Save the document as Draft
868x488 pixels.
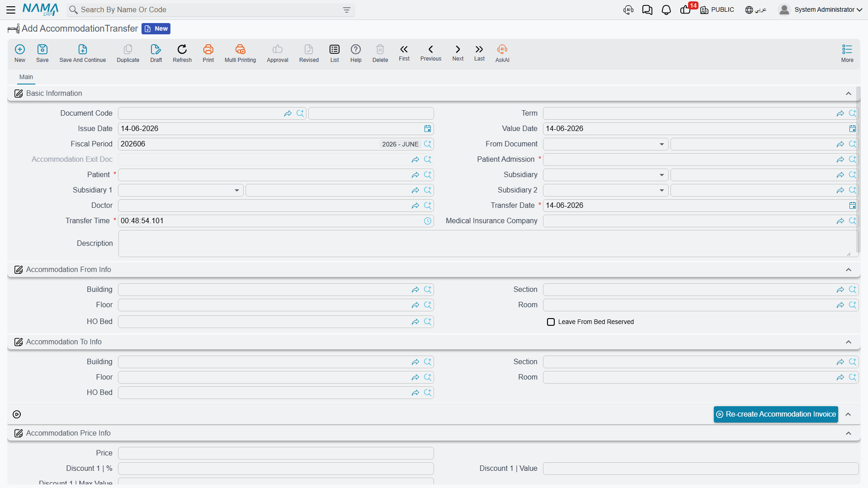click(x=156, y=53)
